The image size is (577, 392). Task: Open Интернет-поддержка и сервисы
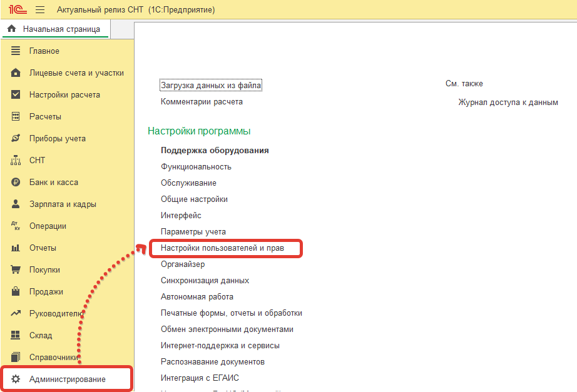(220, 346)
